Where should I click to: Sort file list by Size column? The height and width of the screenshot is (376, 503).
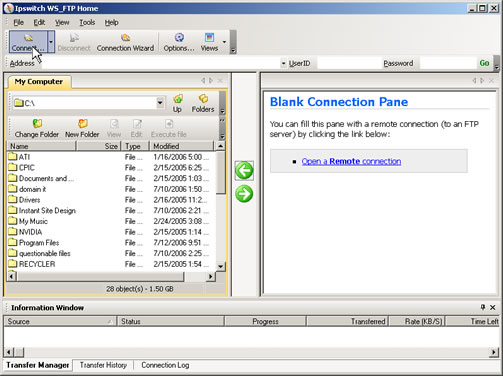pyautogui.click(x=98, y=146)
